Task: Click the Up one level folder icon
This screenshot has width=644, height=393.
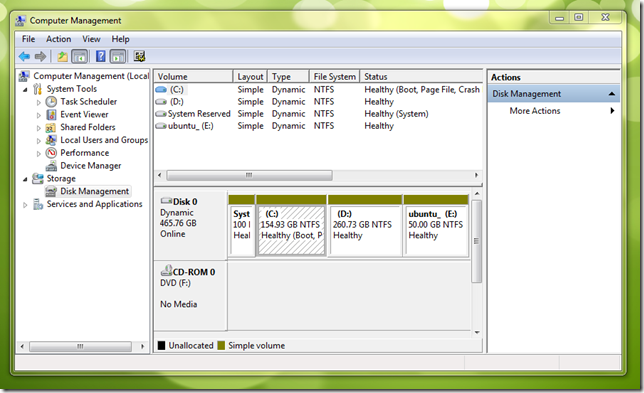Action: tap(62, 56)
